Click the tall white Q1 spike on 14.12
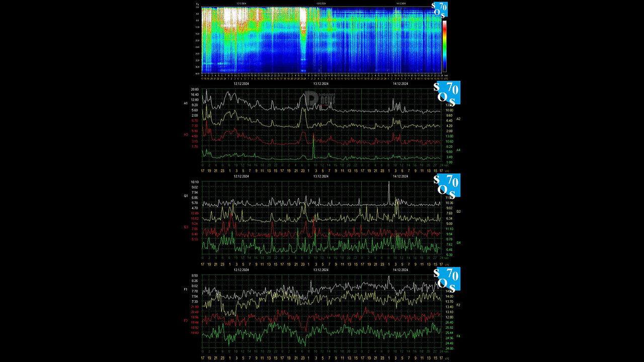Image resolution: width=644 pixels, height=362 pixels. (389, 193)
